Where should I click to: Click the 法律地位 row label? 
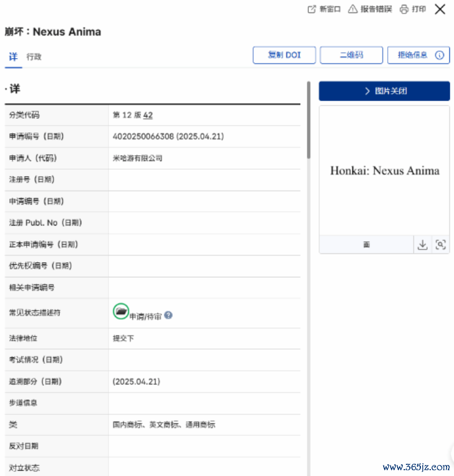[x=23, y=338]
